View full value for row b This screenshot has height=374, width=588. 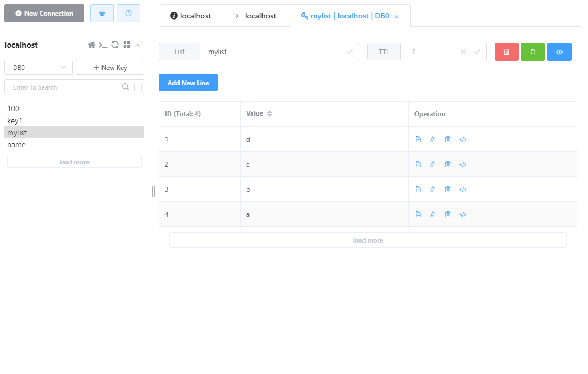(418, 189)
